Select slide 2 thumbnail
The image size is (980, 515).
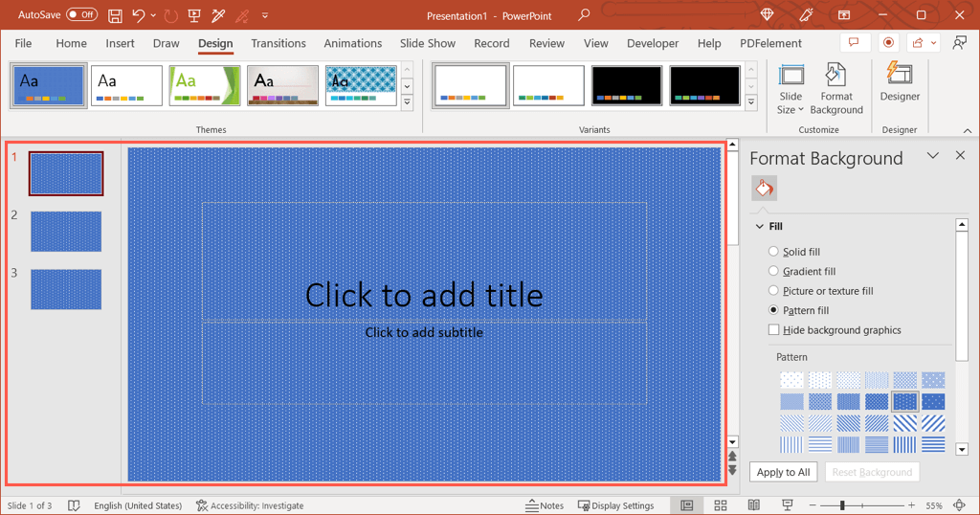point(66,232)
